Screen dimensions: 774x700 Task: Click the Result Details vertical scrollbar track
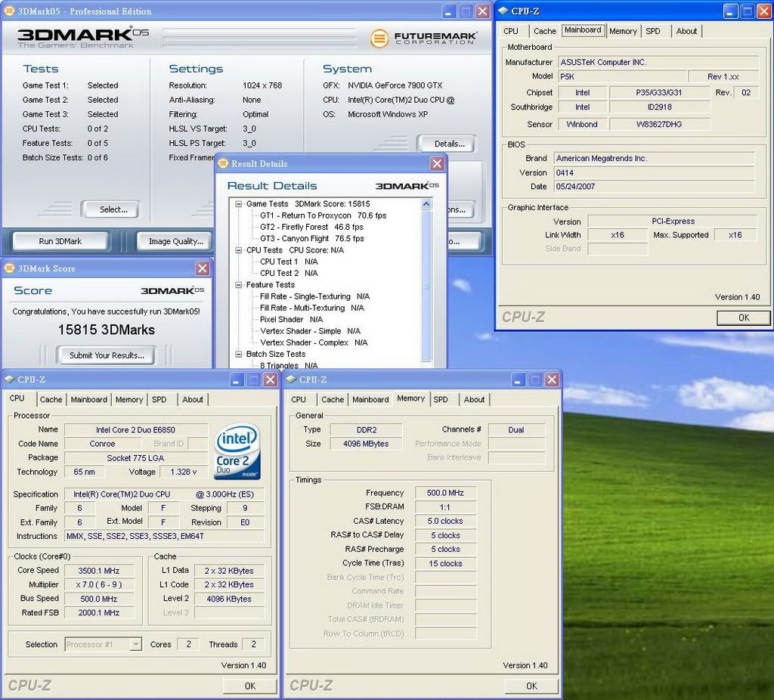tap(426, 287)
